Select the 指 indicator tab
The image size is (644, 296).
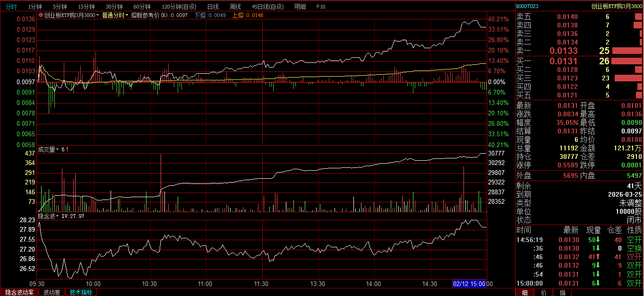(x=562, y=293)
